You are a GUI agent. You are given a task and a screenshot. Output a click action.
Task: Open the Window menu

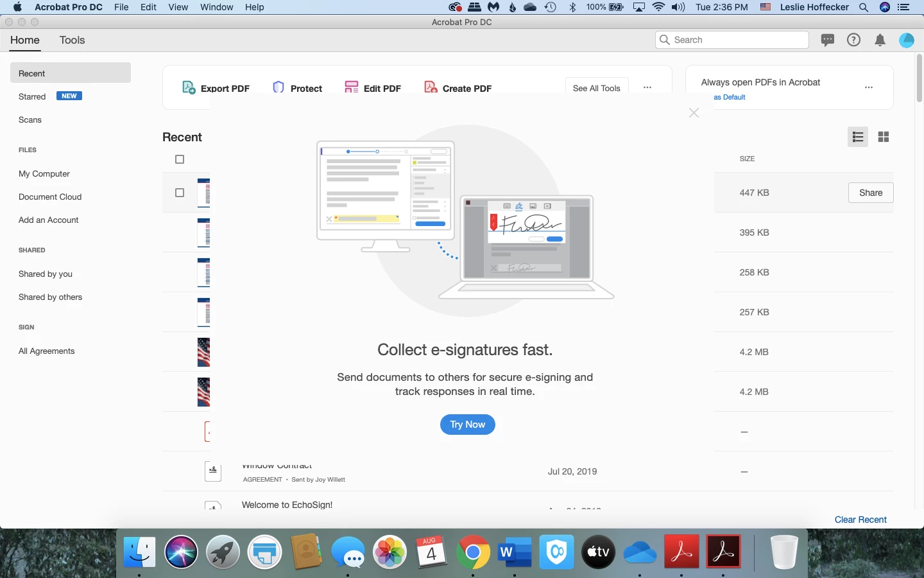216,7
